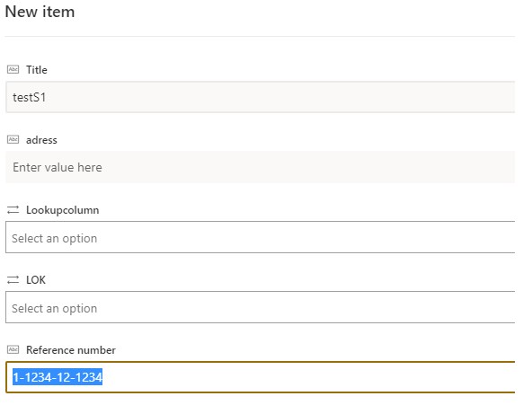Viewport: 532px width, 405px height.
Task: Expand the LOK Select an option dropdown
Action: [x=261, y=307]
